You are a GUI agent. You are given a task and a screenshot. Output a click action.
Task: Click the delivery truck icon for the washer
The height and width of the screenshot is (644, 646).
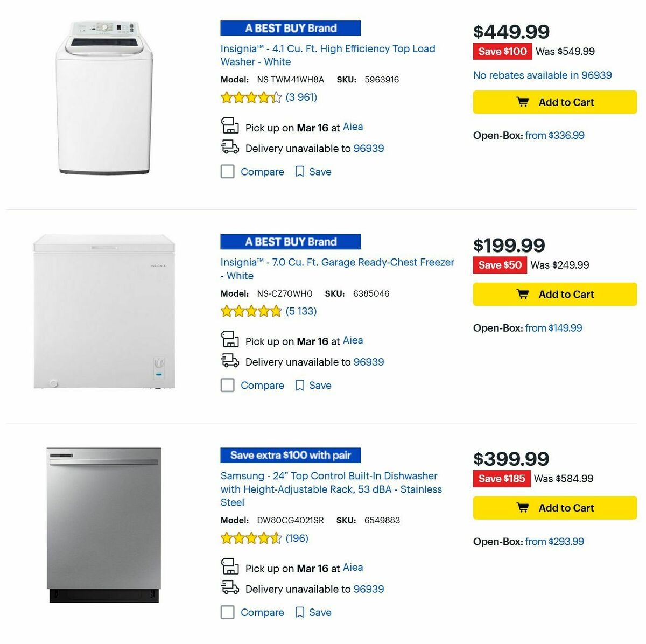point(230,147)
